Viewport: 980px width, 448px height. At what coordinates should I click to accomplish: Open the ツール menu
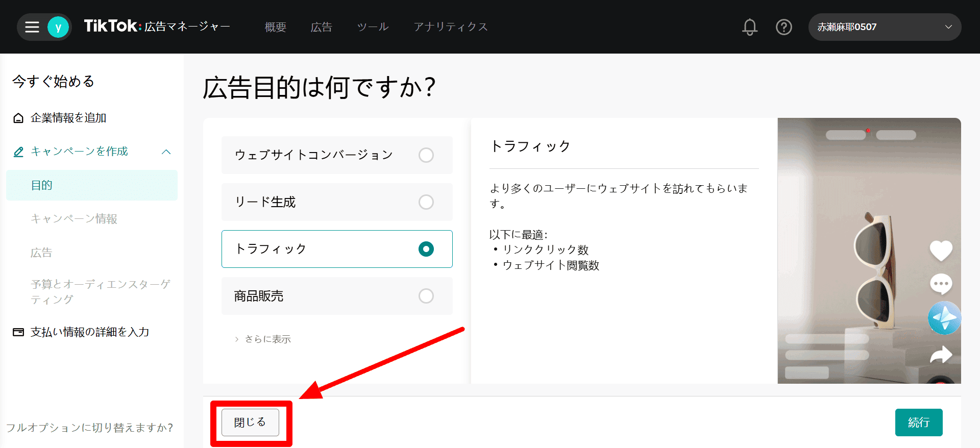coord(373,27)
